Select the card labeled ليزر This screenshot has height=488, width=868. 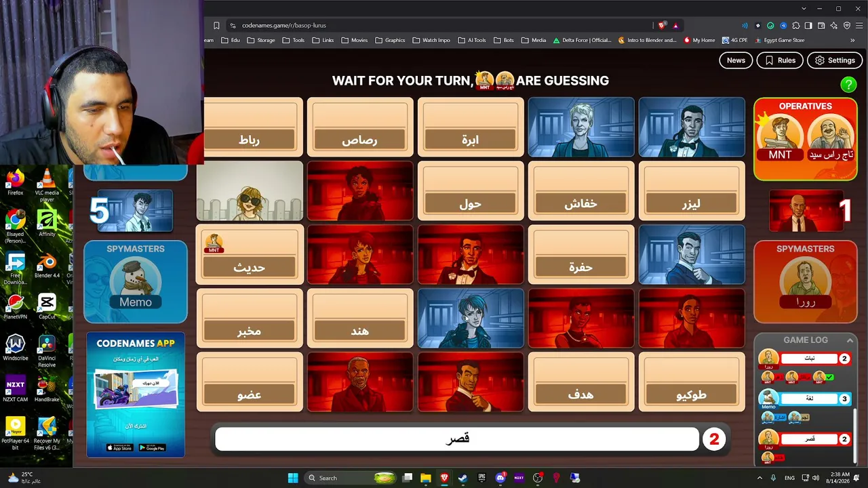click(x=692, y=191)
